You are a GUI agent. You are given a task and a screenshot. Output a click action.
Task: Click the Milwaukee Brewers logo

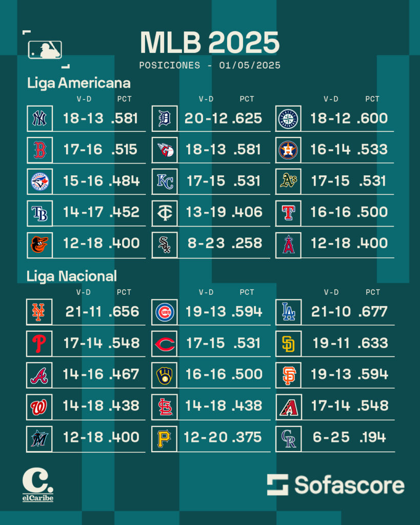[x=165, y=375]
